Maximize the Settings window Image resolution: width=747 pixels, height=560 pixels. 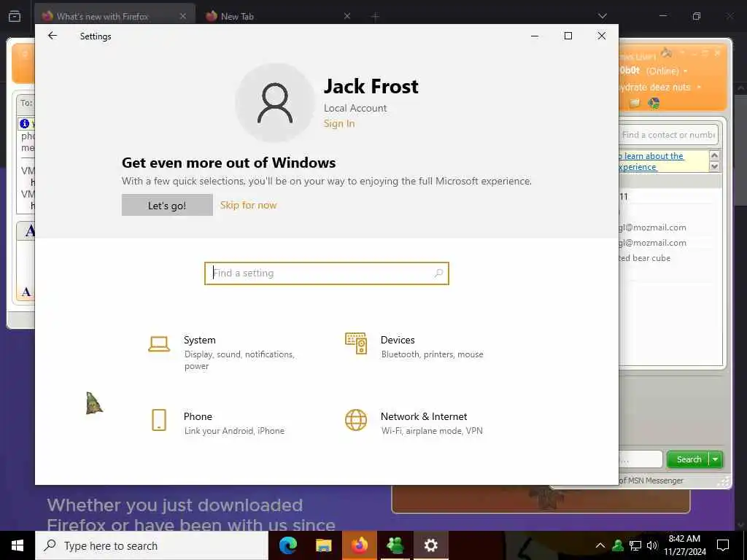[568, 36]
